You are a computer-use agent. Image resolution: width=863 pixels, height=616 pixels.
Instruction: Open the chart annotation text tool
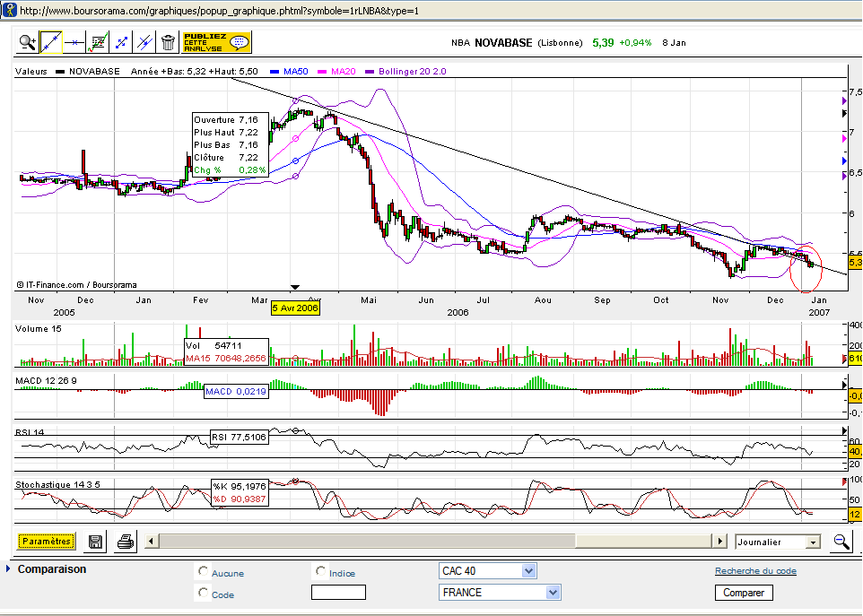(x=98, y=41)
